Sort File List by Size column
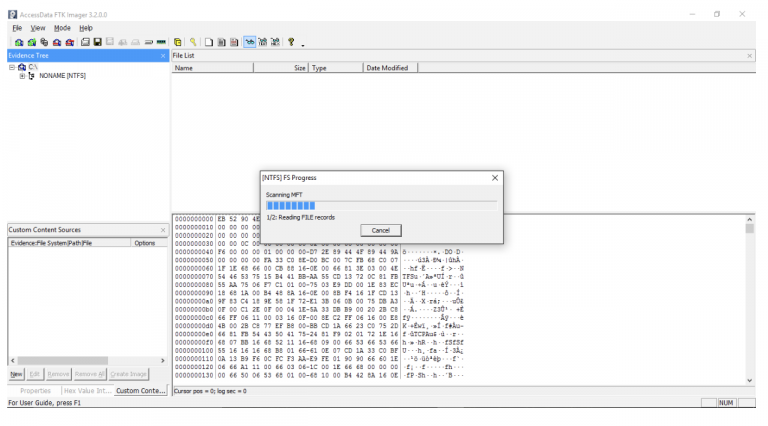The height and width of the screenshot is (426, 768). pyautogui.click(x=281, y=68)
